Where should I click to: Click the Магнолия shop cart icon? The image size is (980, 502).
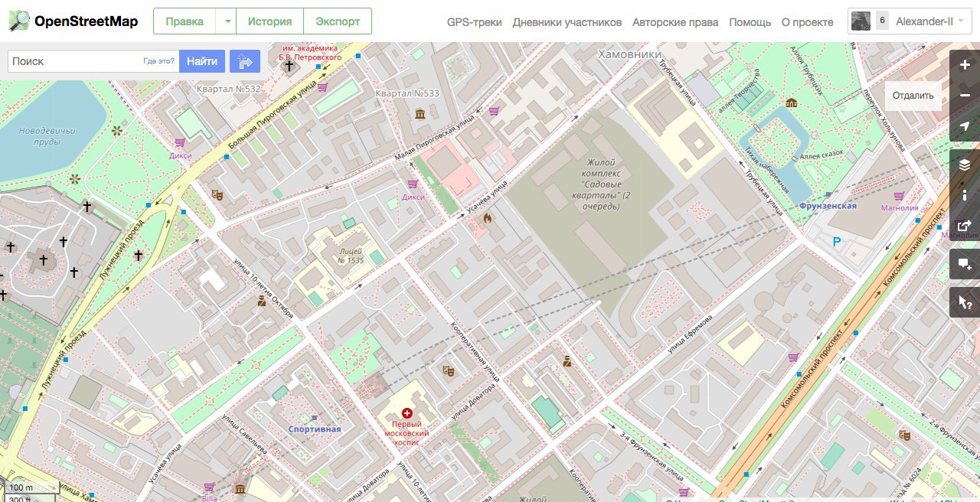pos(898,196)
